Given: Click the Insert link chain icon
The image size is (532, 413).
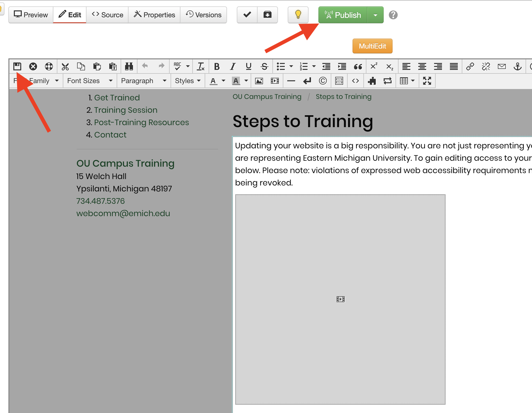Looking at the screenshot, I should pyautogui.click(x=470, y=66).
